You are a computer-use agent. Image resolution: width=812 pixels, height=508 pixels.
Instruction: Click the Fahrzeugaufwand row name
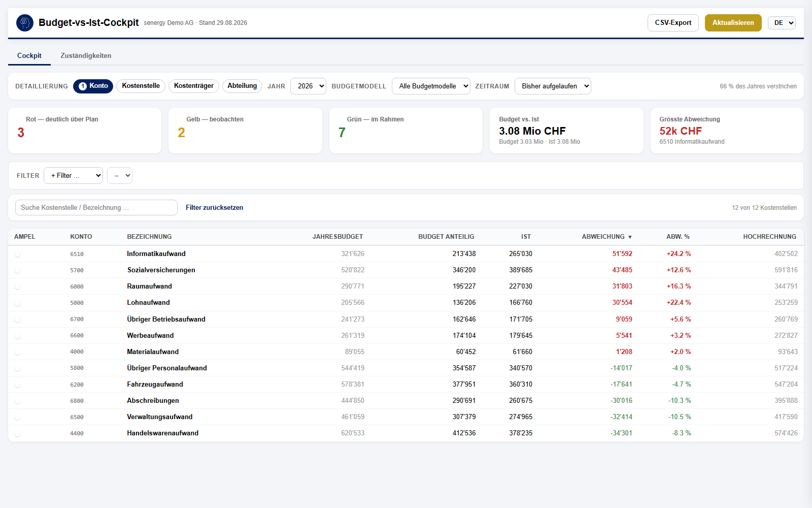click(x=155, y=385)
